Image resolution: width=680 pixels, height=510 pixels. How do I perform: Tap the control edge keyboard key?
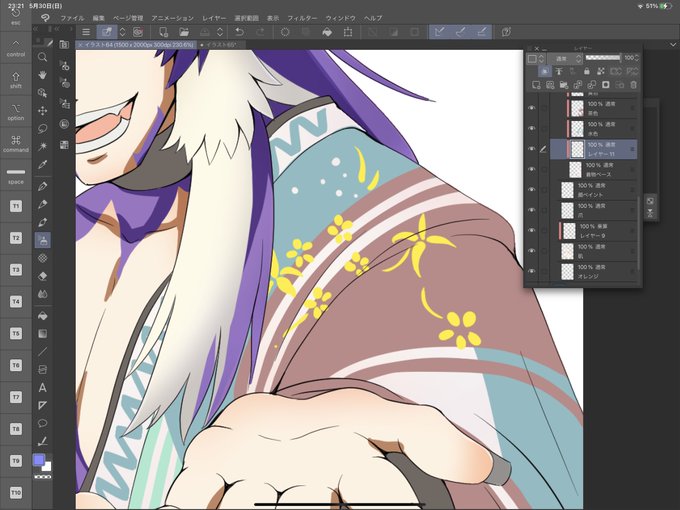point(16,48)
